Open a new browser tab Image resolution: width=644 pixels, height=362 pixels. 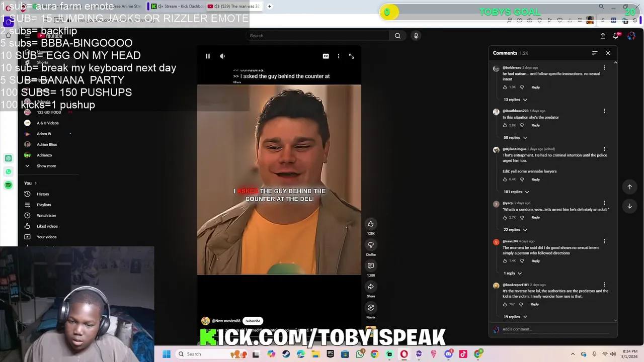coord(270,7)
